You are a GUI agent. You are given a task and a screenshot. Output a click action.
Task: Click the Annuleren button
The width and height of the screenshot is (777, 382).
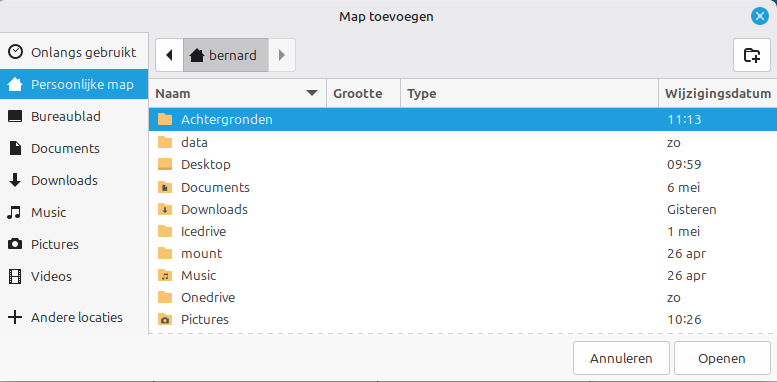(621, 358)
